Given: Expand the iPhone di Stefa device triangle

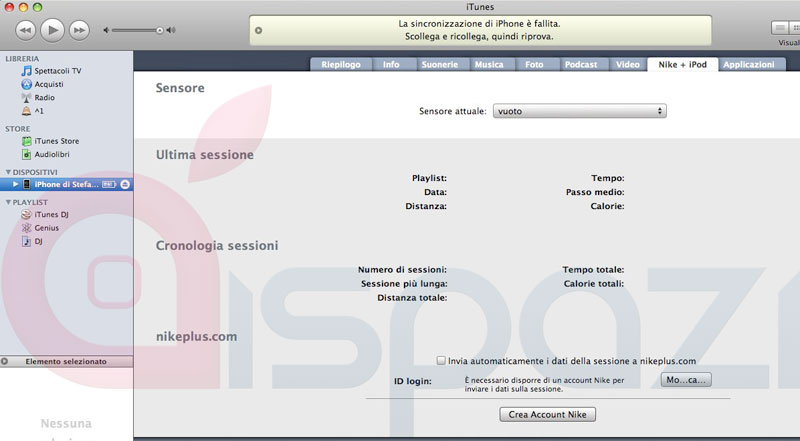Looking at the screenshot, I should pyautogui.click(x=15, y=184).
